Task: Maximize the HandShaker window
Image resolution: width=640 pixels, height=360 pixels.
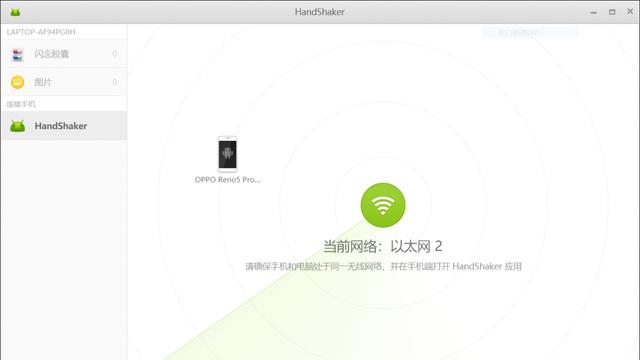Action: (612, 12)
